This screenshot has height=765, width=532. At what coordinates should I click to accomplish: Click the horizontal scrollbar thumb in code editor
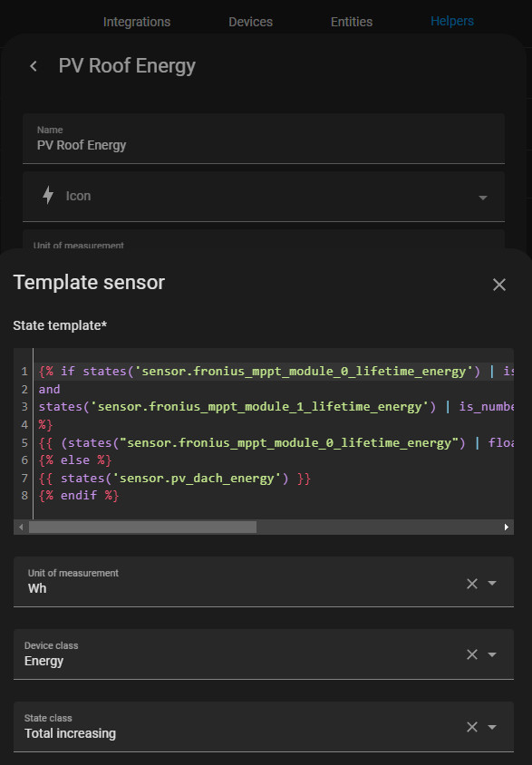coord(142,527)
